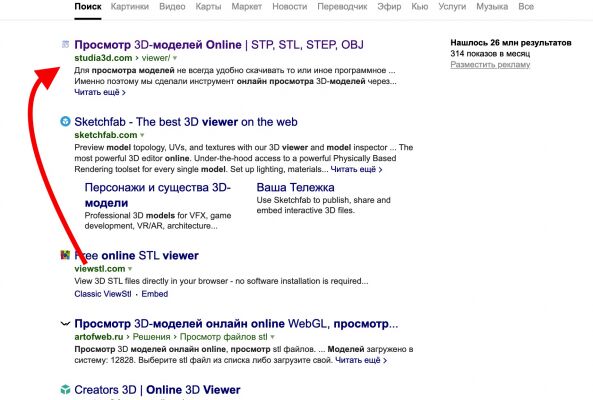
Task: Click Просмотр файлов stl breadcrumb
Action: coord(224,336)
